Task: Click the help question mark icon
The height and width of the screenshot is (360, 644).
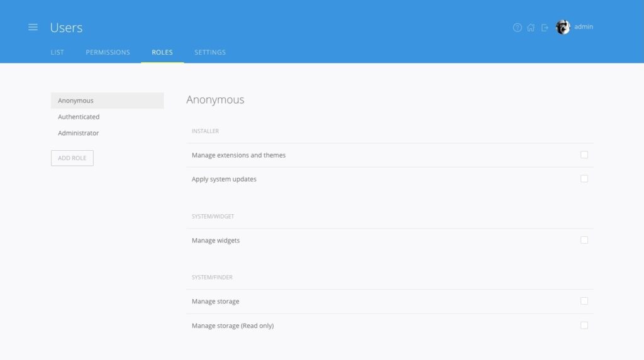Action: tap(517, 28)
